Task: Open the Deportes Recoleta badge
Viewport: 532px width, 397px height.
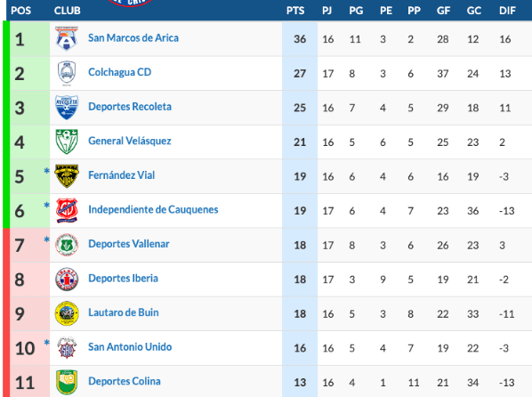Action: click(x=67, y=107)
